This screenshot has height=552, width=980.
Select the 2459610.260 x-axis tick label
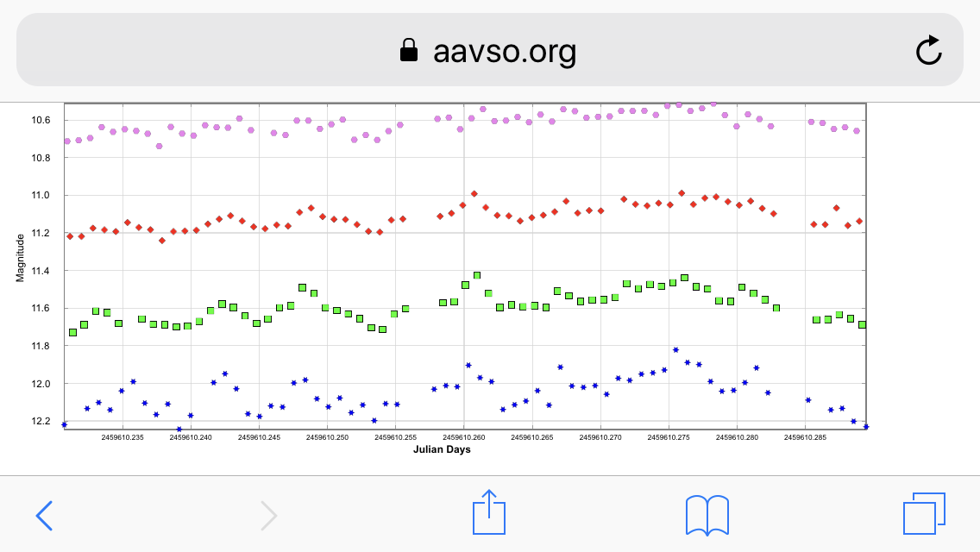click(463, 437)
